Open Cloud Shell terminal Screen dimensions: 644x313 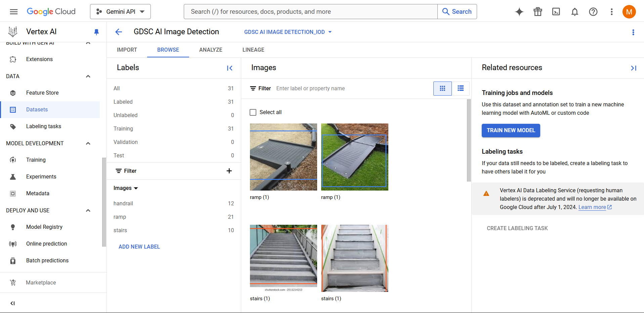(556, 12)
